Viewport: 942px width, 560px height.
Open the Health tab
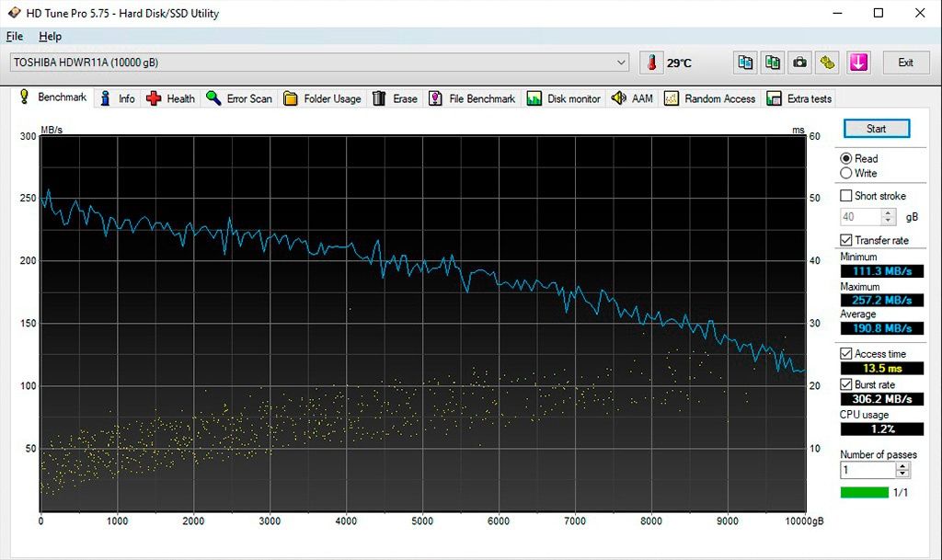point(171,98)
